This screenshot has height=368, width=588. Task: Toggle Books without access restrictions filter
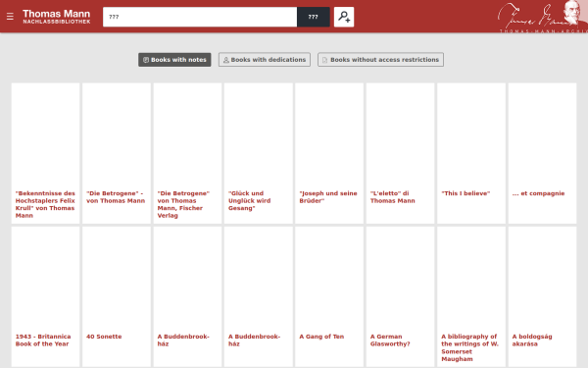pos(380,60)
